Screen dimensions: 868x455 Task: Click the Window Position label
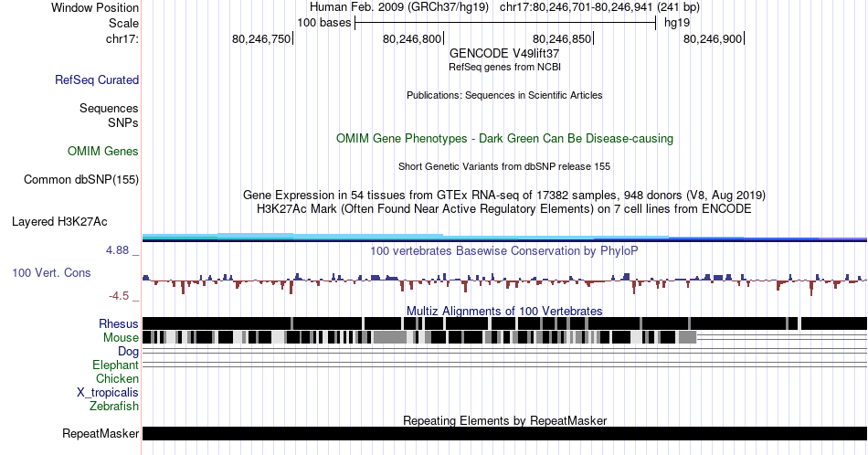coord(95,7)
